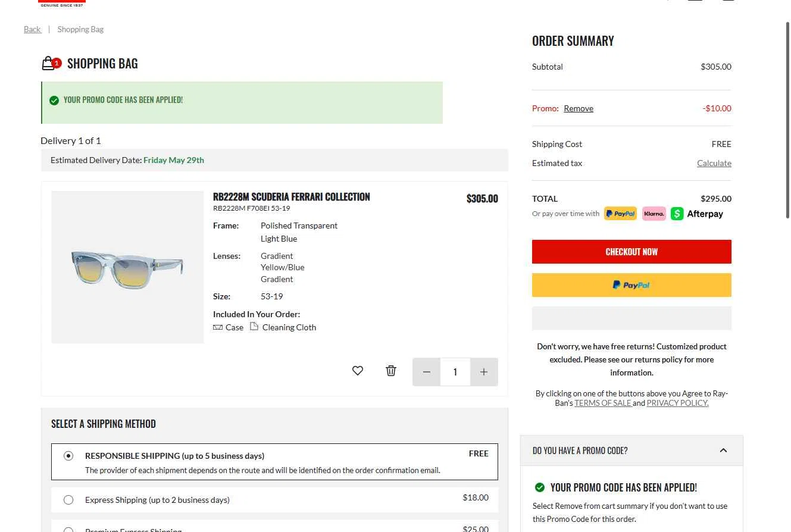Add sunglasses to wishlist heart icon

[358, 371]
